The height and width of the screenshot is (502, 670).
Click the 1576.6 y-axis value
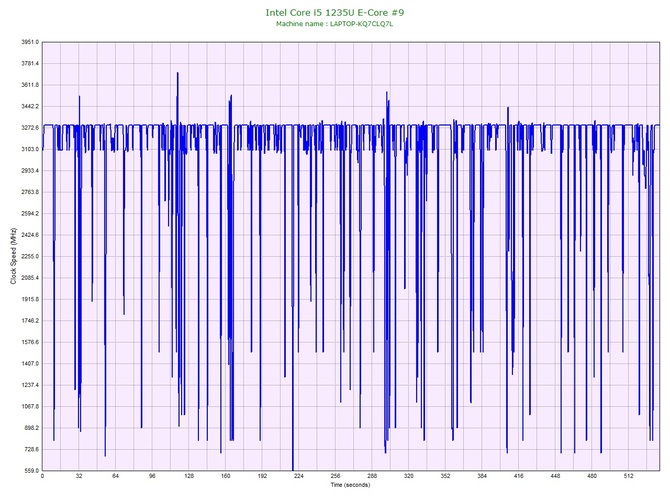point(30,342)
